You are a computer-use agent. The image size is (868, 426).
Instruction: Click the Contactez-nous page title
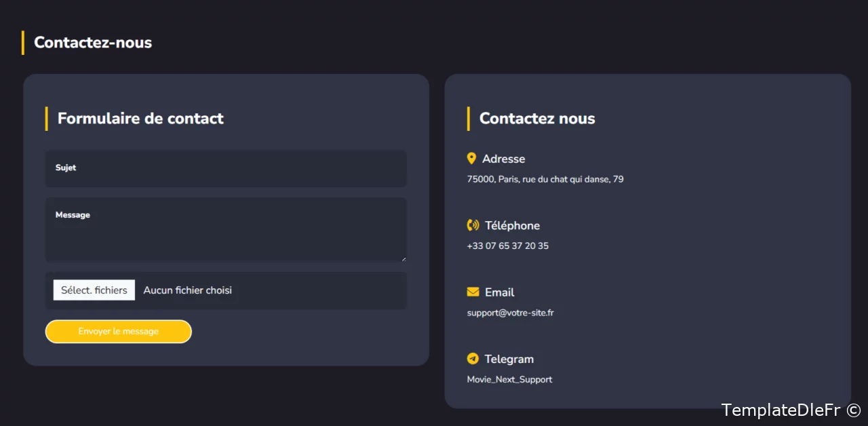[x=93, y=43]
